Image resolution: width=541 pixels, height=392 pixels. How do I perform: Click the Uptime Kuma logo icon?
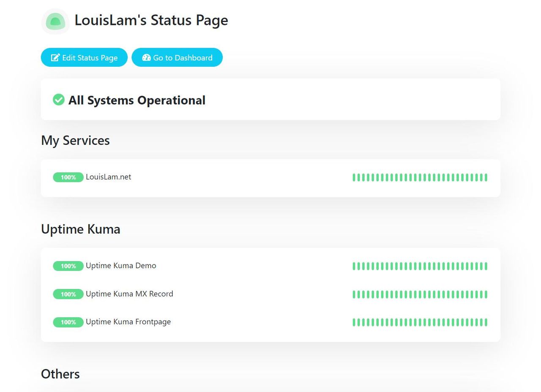(x=55, y=21)
